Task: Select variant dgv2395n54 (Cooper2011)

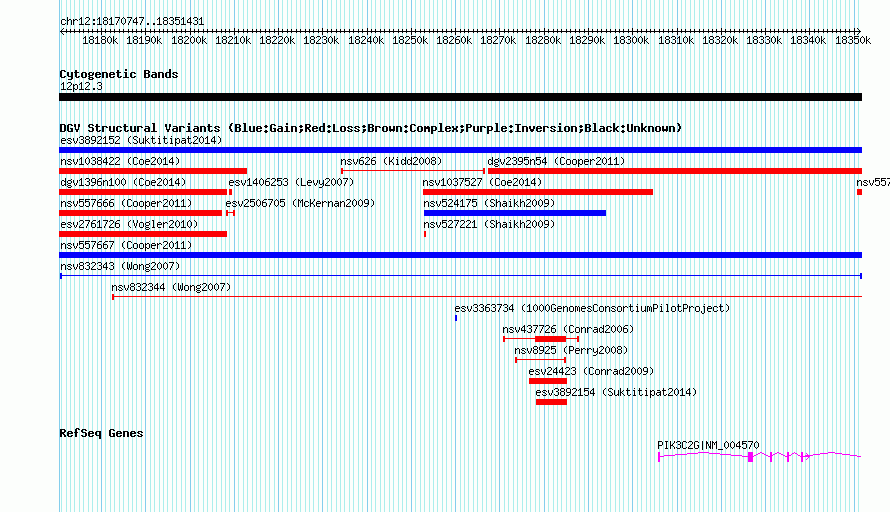Action: pyautogui.click(x=556, y=161)
